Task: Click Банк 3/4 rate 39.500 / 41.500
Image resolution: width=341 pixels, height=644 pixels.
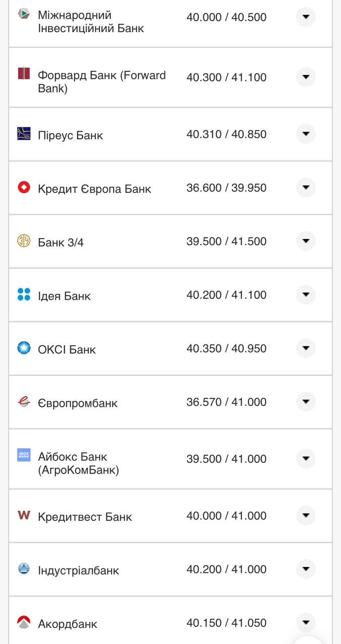Action: point(226,242)
